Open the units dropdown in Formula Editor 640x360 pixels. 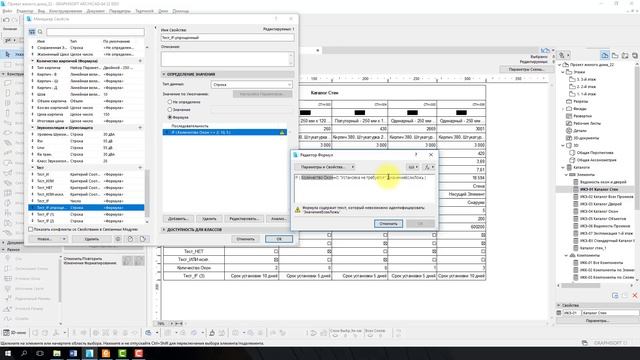[413, 167]
